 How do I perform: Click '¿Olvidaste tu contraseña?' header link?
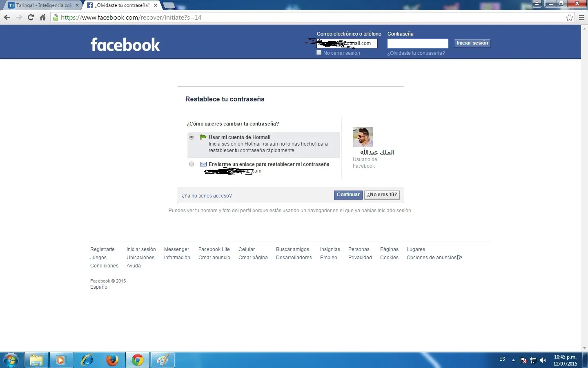[416, 53]
